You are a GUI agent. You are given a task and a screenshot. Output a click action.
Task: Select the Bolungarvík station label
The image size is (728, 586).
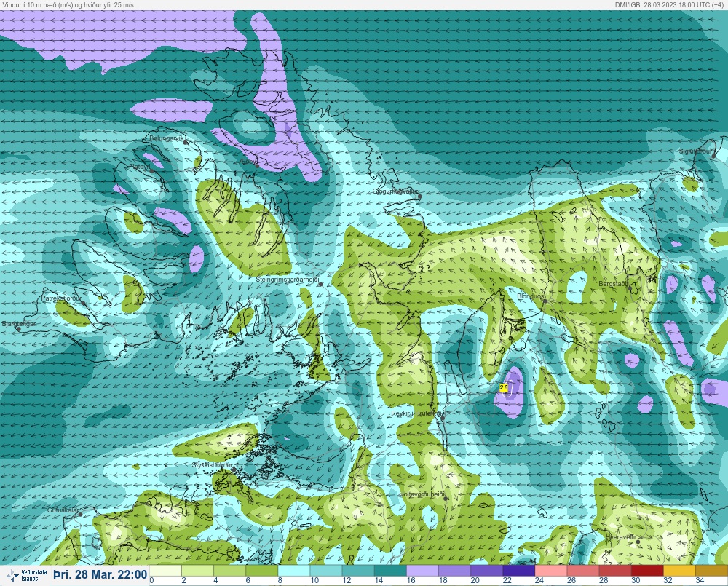[x=167, y=138]
